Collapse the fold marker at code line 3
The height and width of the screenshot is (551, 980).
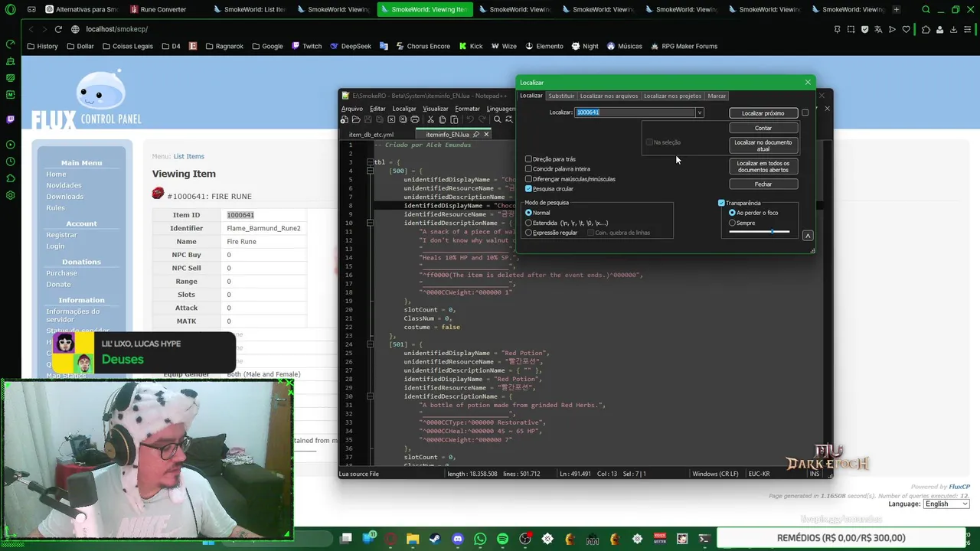[x=370, y=162]
